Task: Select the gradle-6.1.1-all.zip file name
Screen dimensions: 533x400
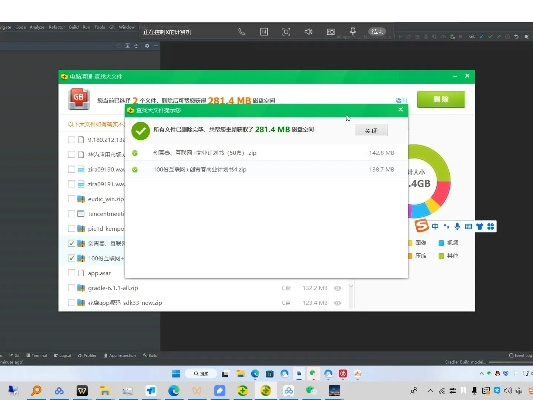Action: [x=113, y=288]
